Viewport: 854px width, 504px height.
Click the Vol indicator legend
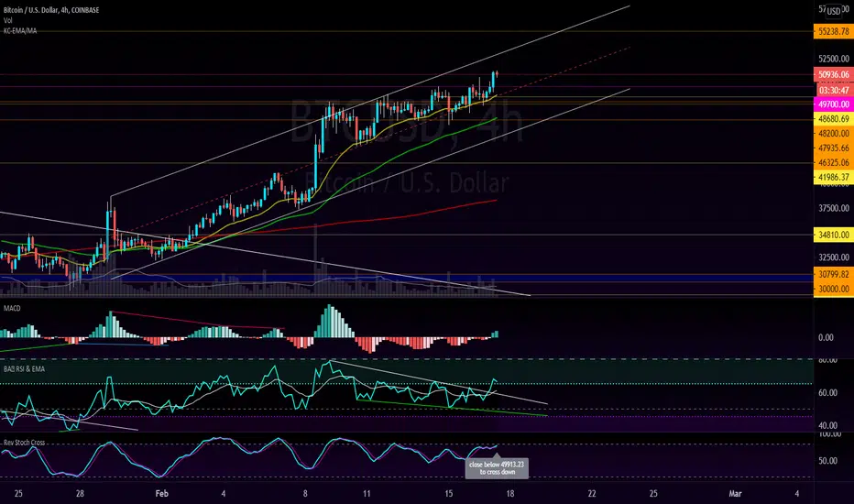pyautogui.click(x=7, y=21)
